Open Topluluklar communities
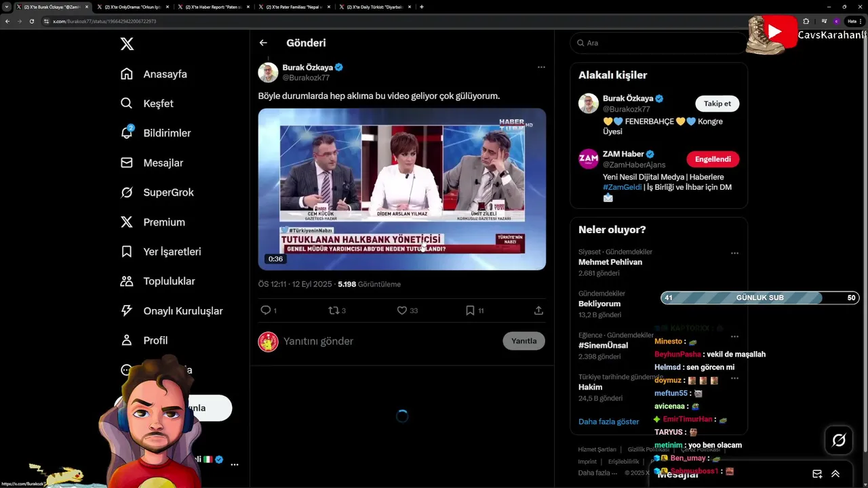 click(157, 281)
